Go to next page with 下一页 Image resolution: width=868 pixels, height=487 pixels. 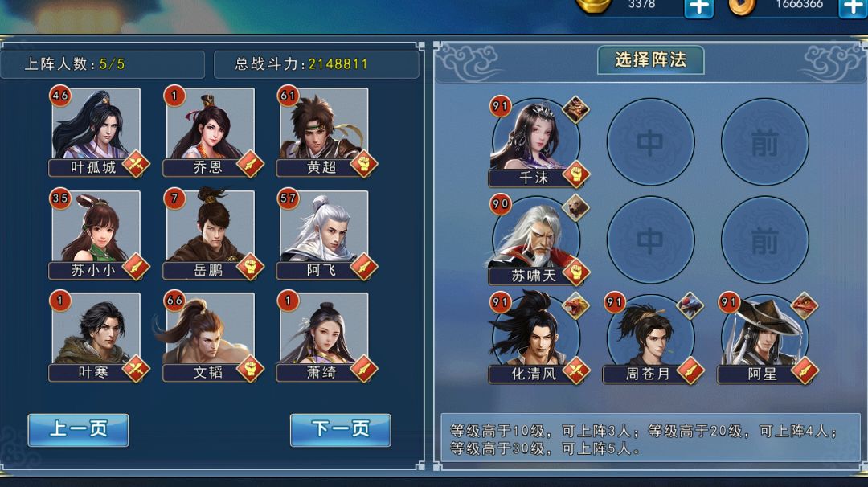pos(341,430)
